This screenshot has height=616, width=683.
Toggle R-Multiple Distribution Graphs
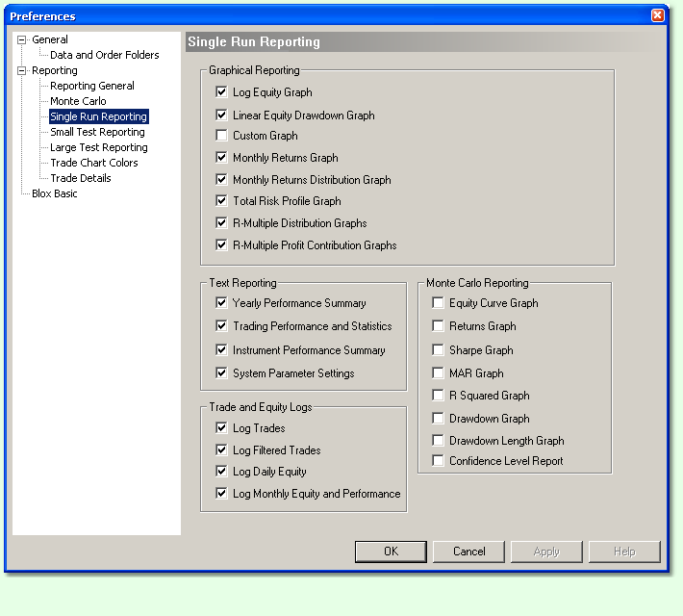(x=221, y=223)
